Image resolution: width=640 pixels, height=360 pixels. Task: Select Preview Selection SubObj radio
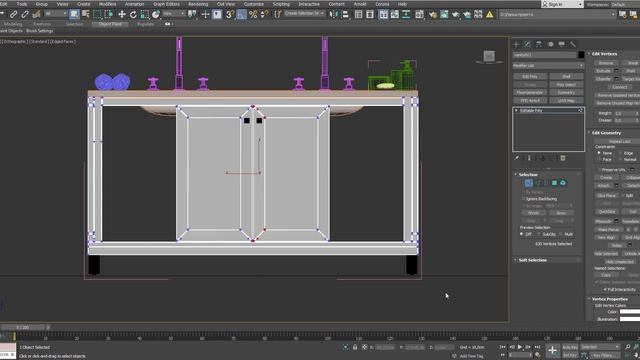(x=539, y=234)
